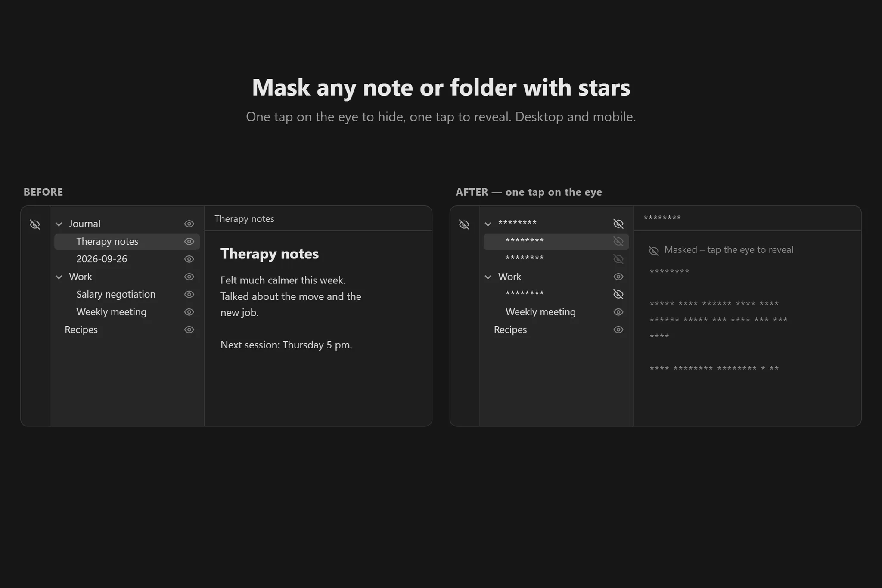This screenshot has height=588, width=882.
Task: Select Work folder label in AFTER sidebar
Action: click(509, 277)
